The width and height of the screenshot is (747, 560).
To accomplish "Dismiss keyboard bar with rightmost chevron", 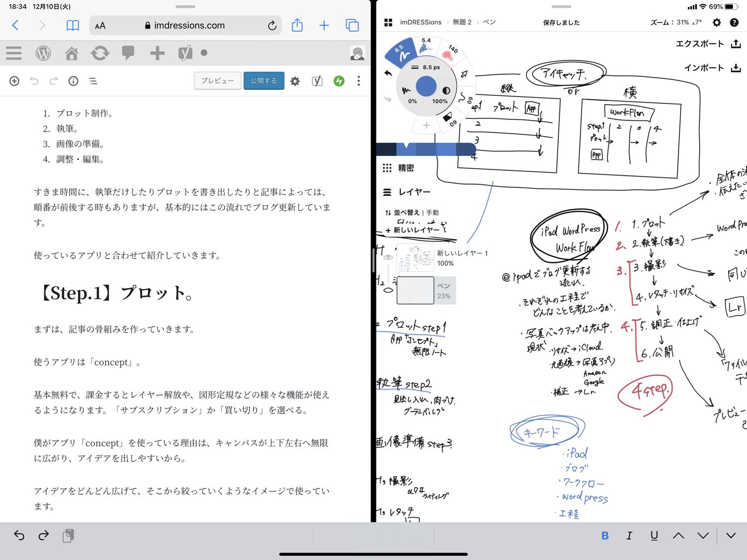I will coord(731,536).
